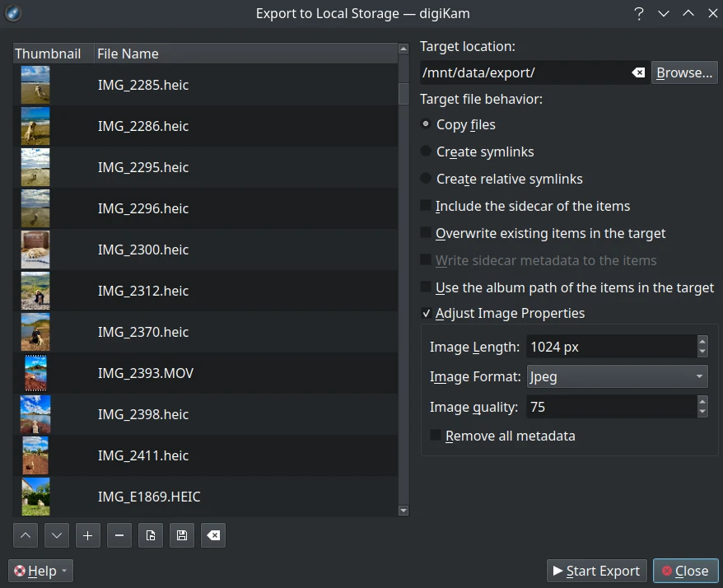The height and width of the screenshot is (588, 723).
Task: Select IMG_2393.MOV in the file list
Action: point(146,373)
